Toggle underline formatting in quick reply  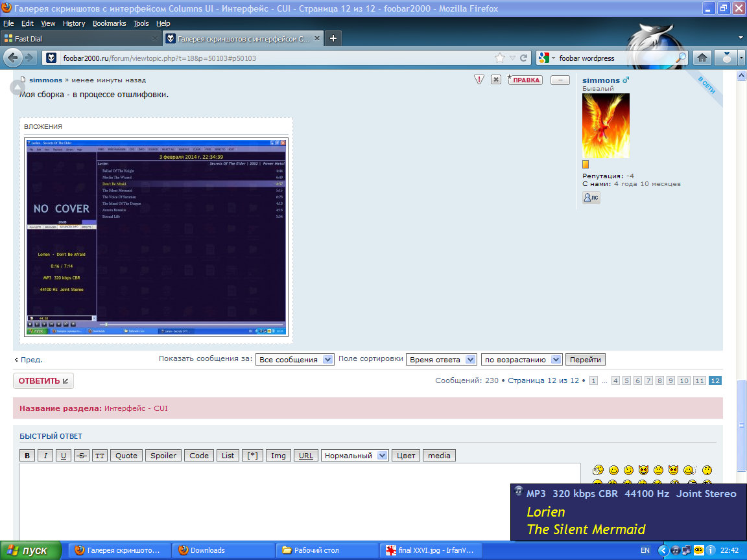64,456
